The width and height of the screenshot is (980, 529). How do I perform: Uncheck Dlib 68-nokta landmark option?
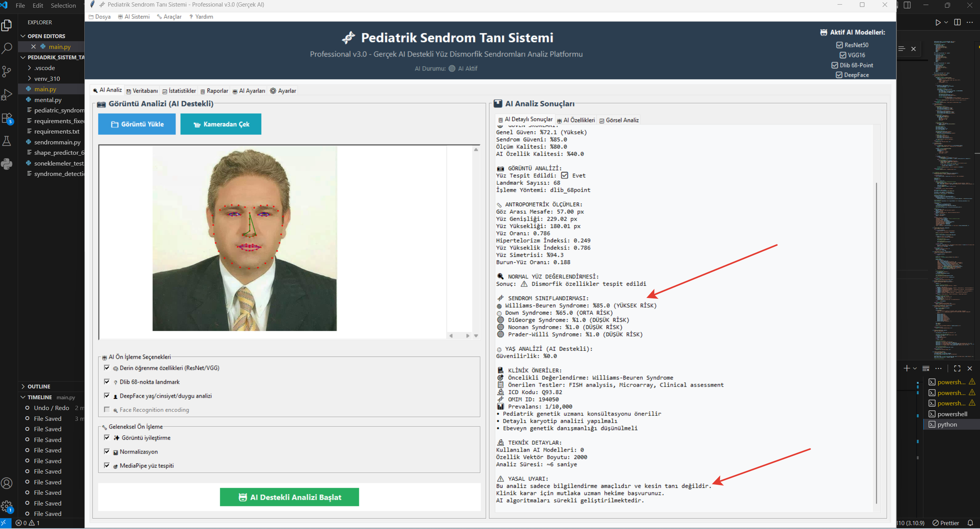(x=107, y=382)
